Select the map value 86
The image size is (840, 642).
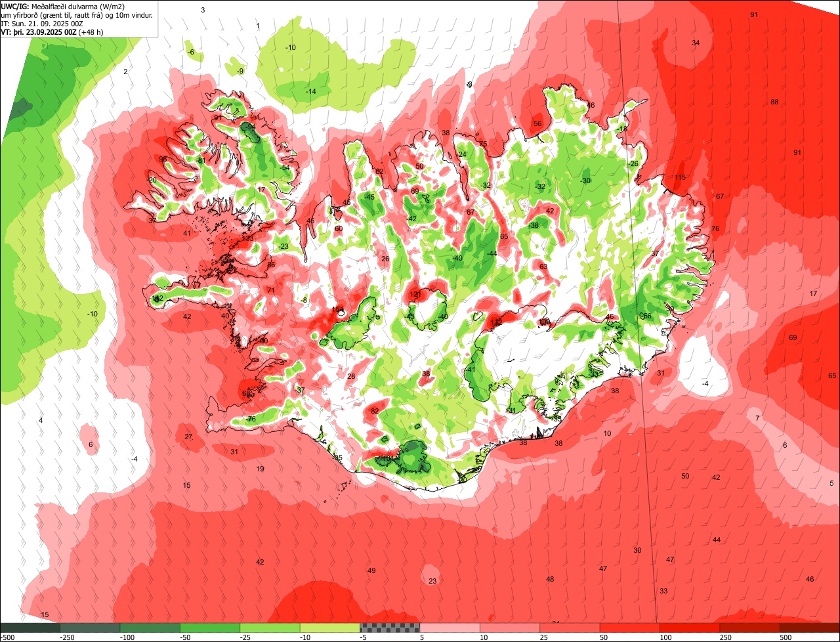pos(271,265)
